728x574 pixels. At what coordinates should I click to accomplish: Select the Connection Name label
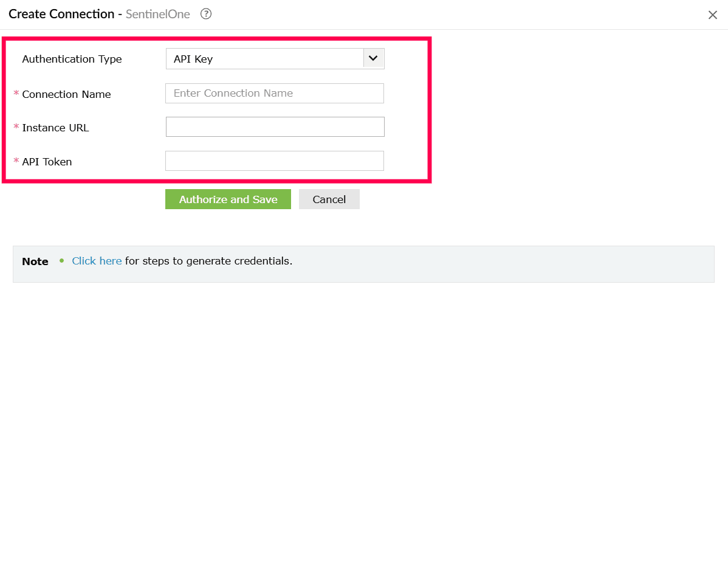tap(66, 94)
